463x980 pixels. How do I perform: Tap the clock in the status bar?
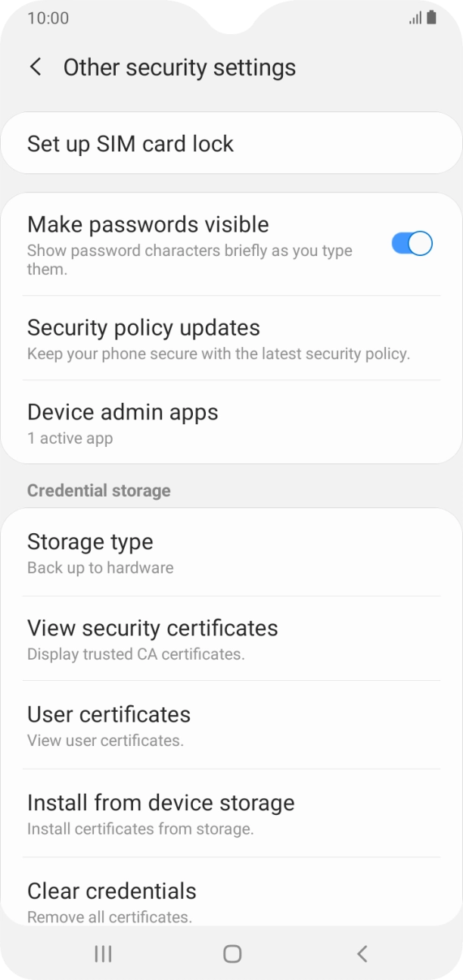50,17
